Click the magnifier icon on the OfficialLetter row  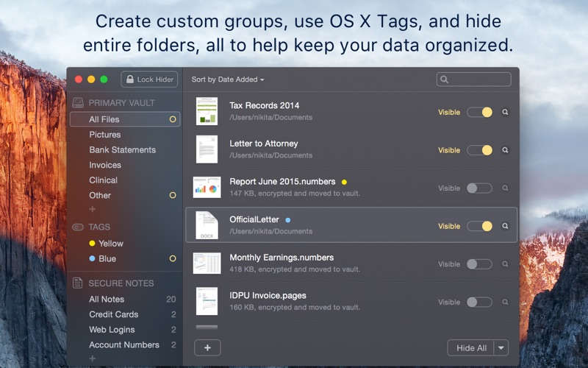[x=505, y=226]
